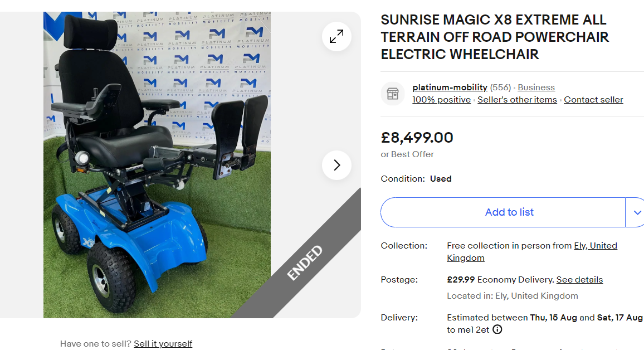Screen dimensions: 644x350
Task: Click the ENDED banner on the image
Action: (x=305, y=262)
